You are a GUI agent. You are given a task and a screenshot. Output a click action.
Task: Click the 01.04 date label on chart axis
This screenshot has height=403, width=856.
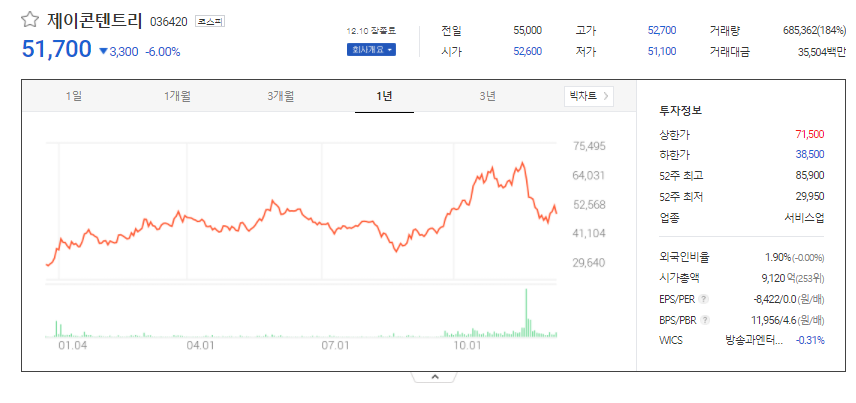(73, 345)
